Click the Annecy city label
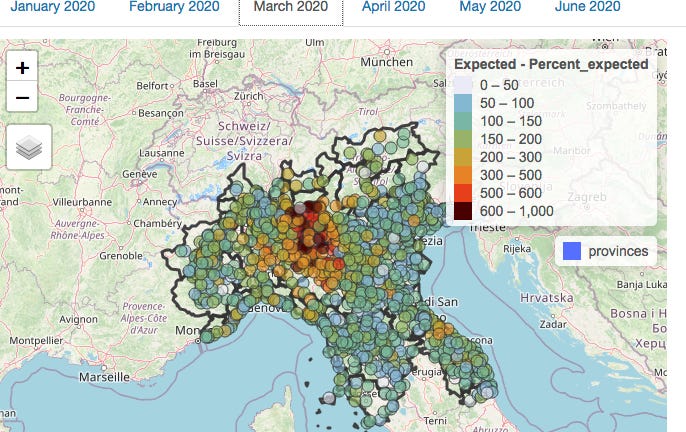 click(x=160, y=202)
